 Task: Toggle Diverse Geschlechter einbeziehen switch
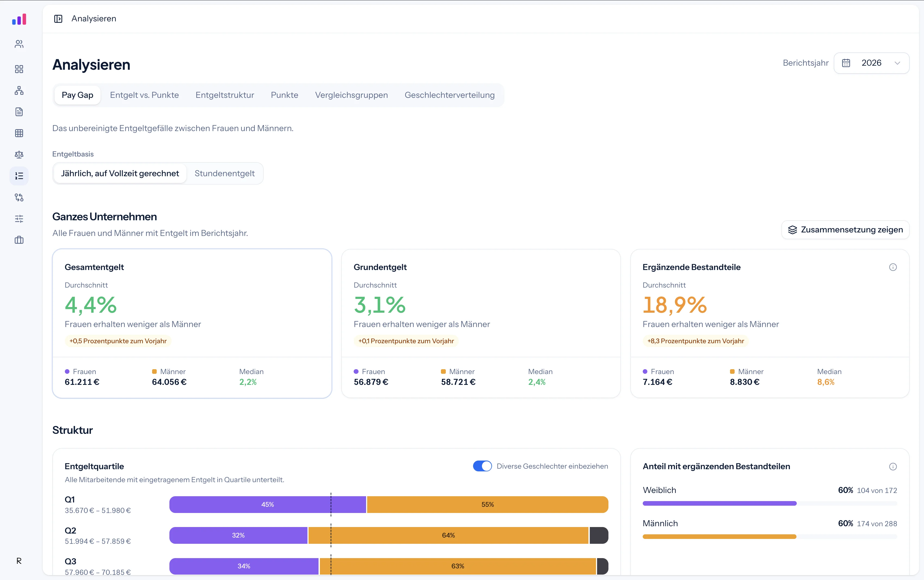pos(482,466)
